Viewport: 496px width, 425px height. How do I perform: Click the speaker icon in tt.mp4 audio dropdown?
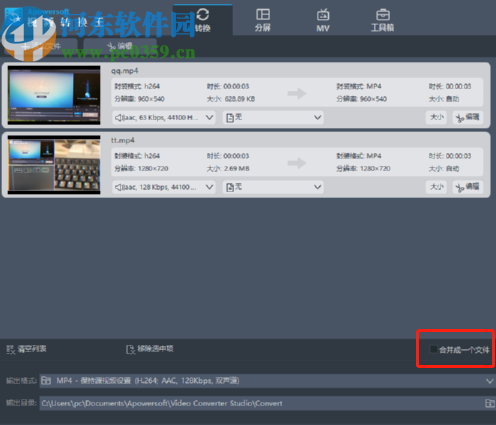pos(119,187)
